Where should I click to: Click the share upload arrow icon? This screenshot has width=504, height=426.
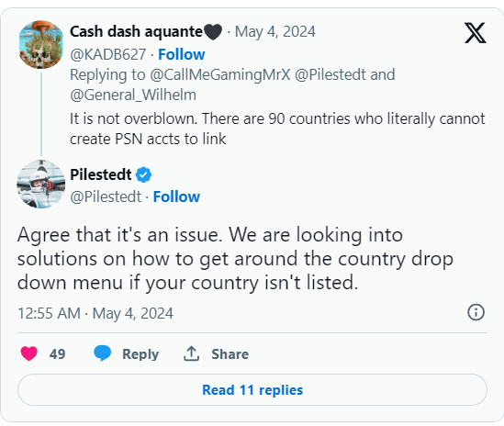click(191, 353)
